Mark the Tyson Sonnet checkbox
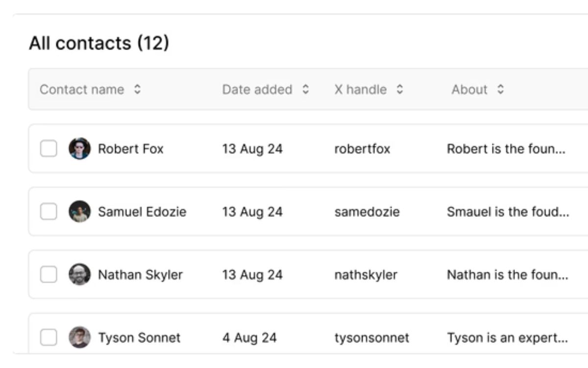Image resolution: width=588 pixels, height=368 pixels. coord(49,338)
